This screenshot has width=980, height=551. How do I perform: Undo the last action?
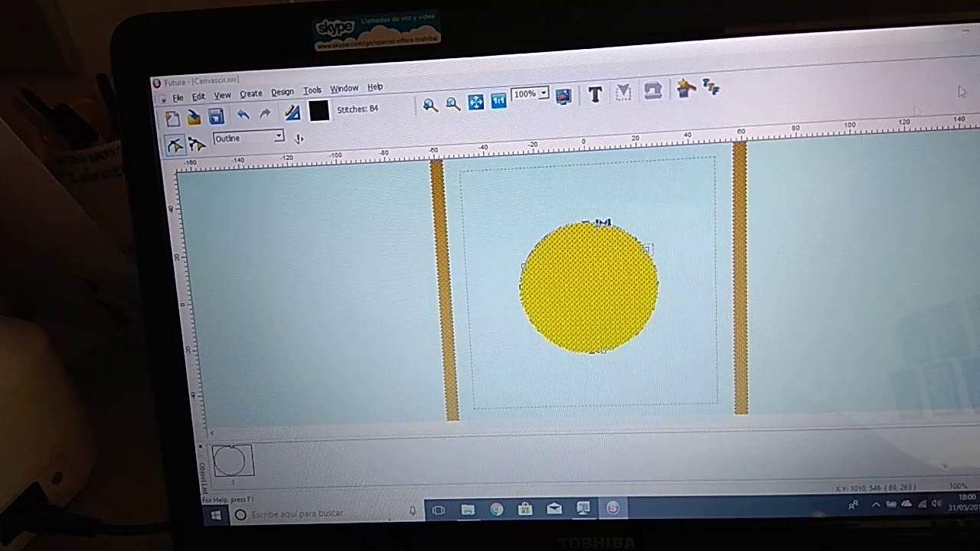click(243, 115)
